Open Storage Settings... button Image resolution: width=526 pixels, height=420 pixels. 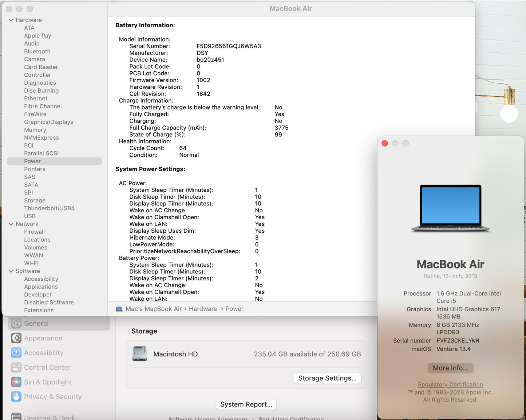pyautogui.click(x=327, y=378)
